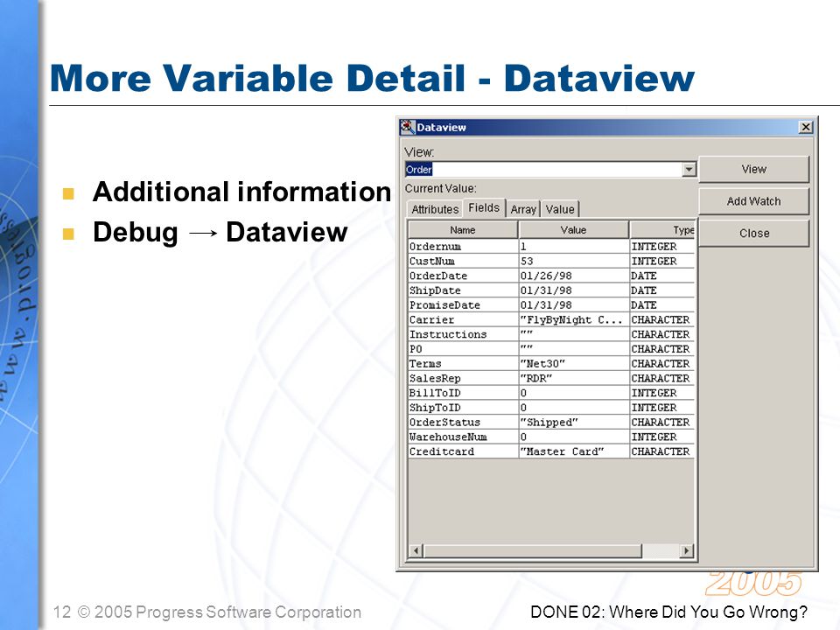Click the "Master Card" value cell
This screenshot has width=840, height=630.
[574, 451]
